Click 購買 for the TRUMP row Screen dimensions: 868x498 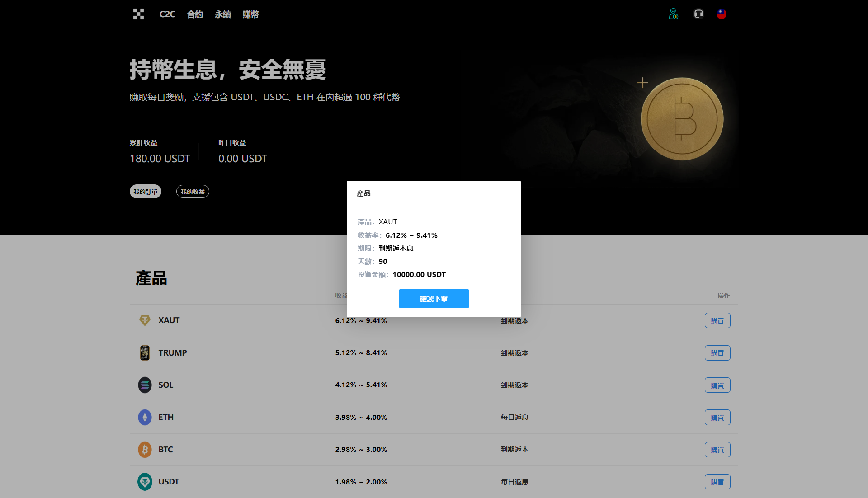pyautogui.click(x=717, y=353)
